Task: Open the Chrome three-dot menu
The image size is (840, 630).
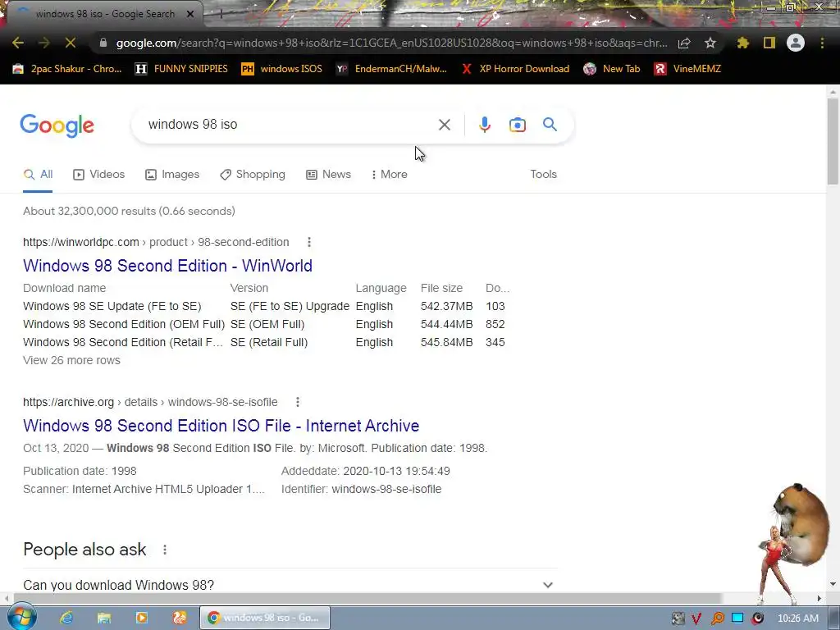Action: (822, 43)
